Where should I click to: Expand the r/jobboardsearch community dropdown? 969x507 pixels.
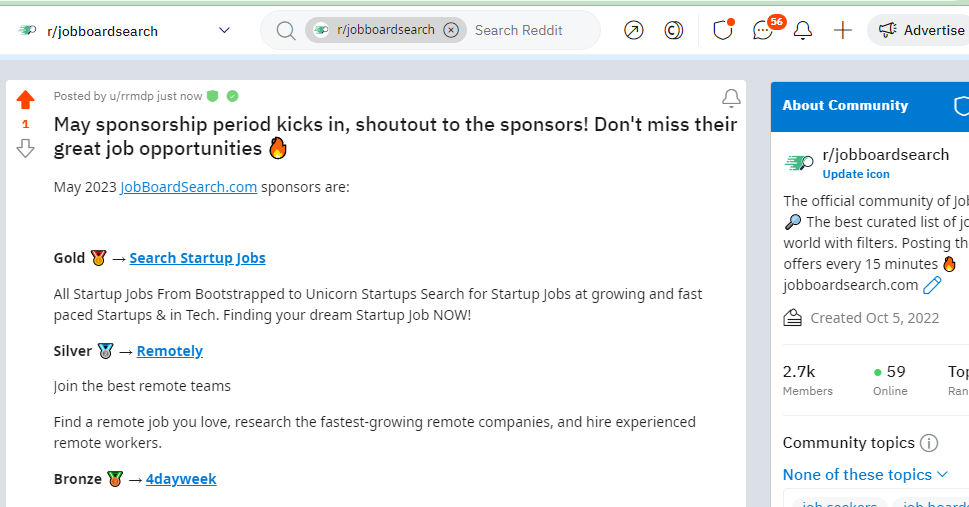(224, 30)
